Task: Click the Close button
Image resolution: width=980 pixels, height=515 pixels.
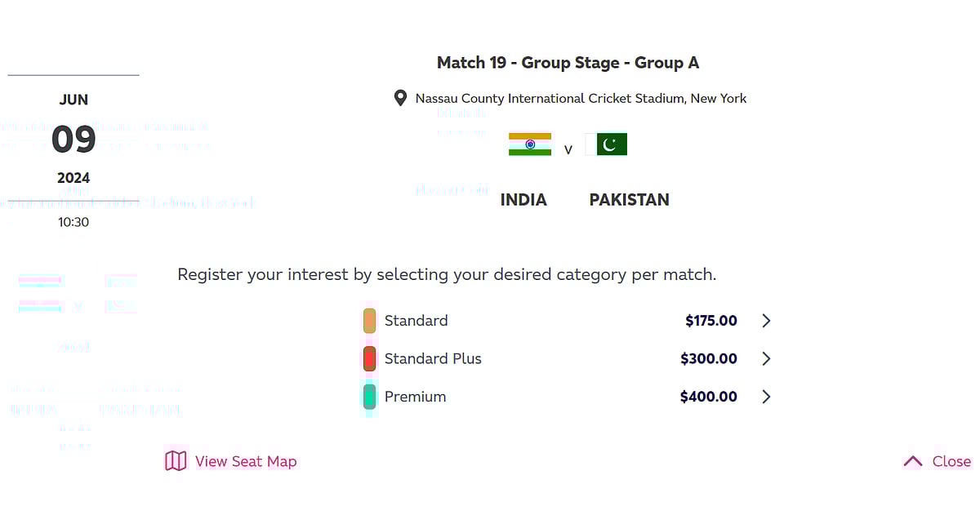Action: pyautogui.click(x=951, y=461)
